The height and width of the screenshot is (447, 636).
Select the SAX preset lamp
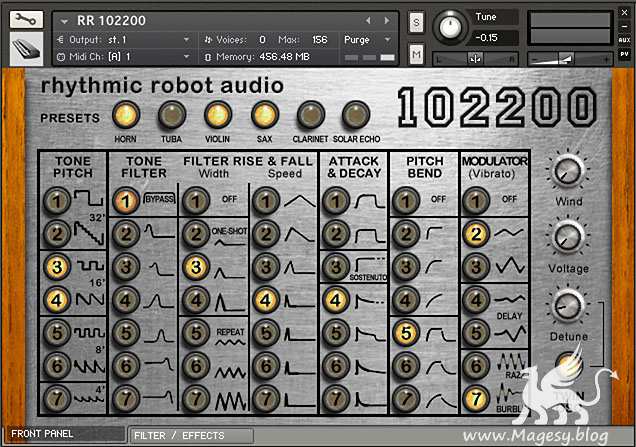[x=264, y=115]
